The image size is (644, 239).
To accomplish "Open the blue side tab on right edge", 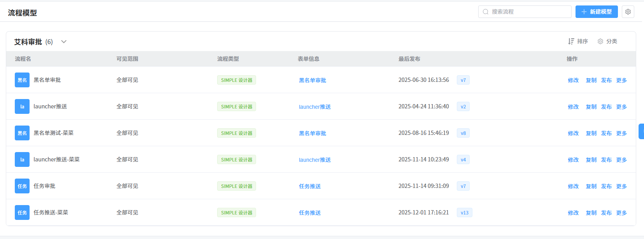I will 641,131.
